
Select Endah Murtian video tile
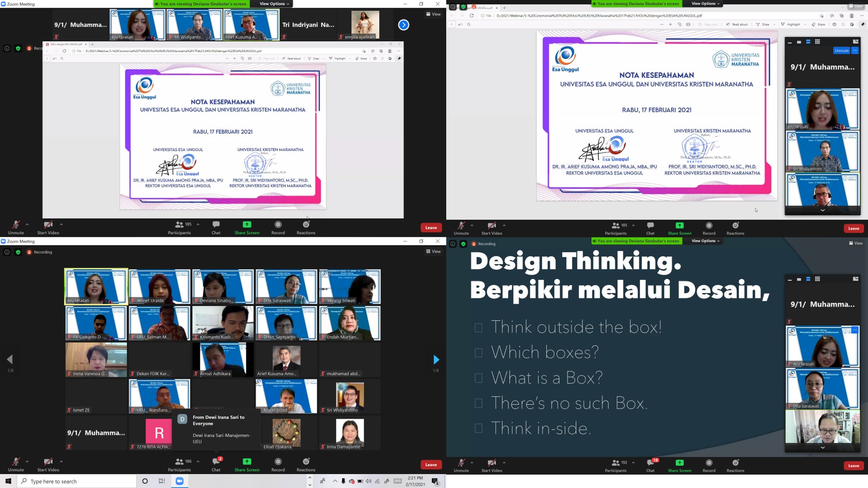[350, 324]
